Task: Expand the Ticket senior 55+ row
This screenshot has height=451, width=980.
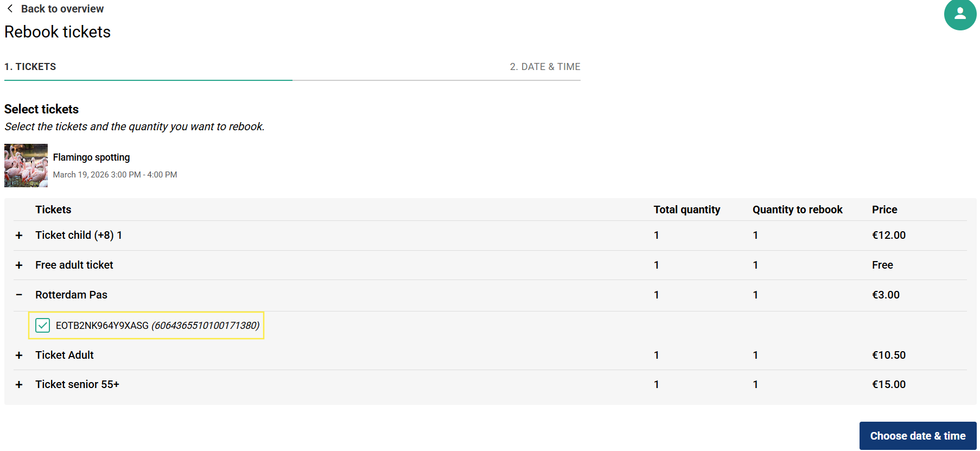Action: (19, 385)
